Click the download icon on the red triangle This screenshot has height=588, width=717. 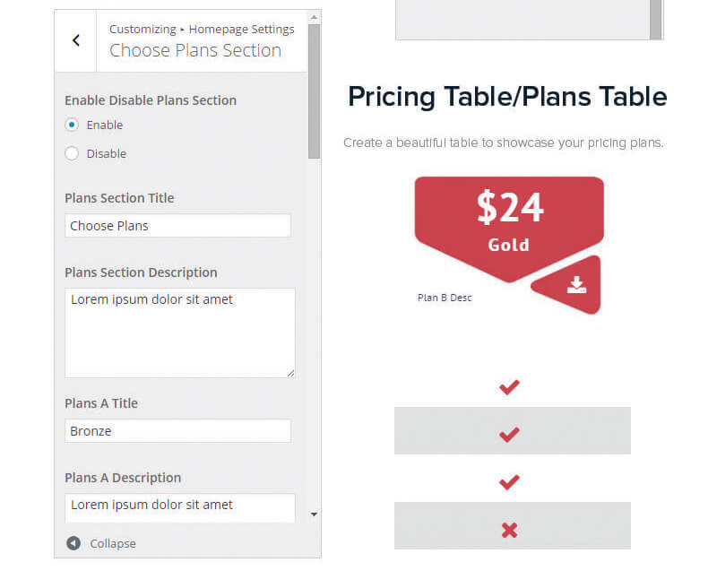click(576, 284)
